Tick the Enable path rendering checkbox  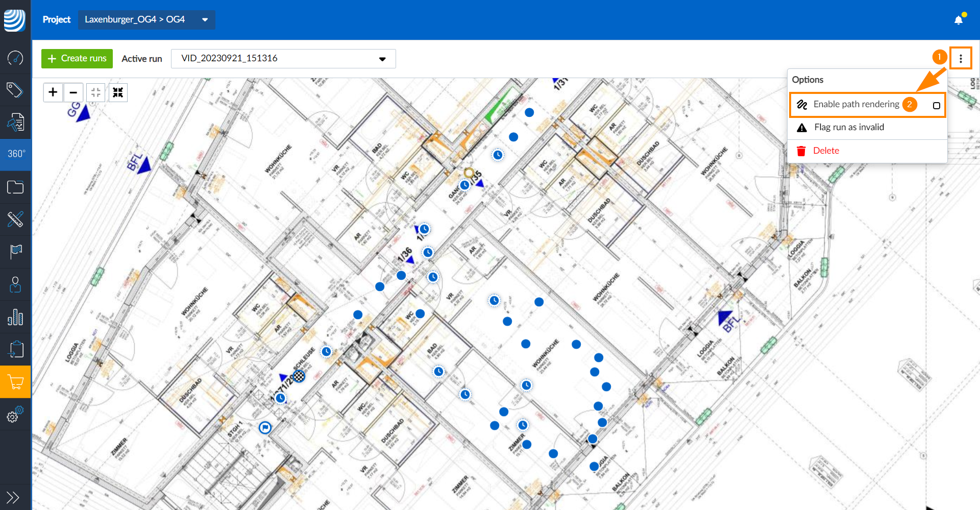(x=936, y=106)
